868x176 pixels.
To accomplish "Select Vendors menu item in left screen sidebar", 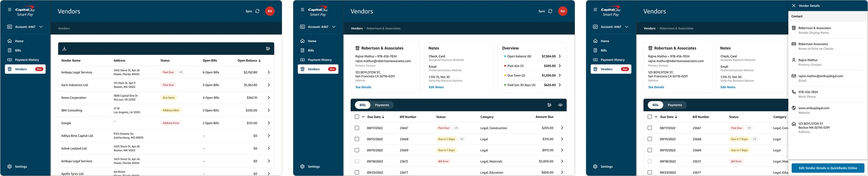I will 25,69.
